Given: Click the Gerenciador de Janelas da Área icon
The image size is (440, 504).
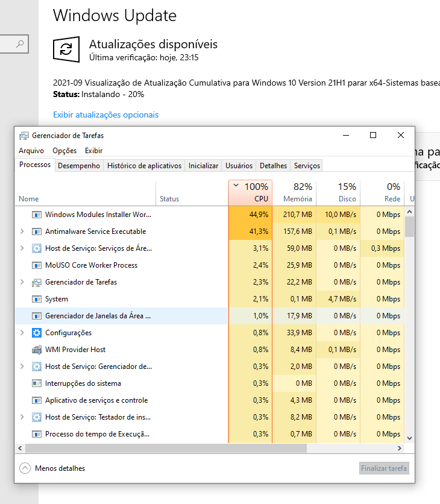Looking at the screenshot, I should pos(37,316).
